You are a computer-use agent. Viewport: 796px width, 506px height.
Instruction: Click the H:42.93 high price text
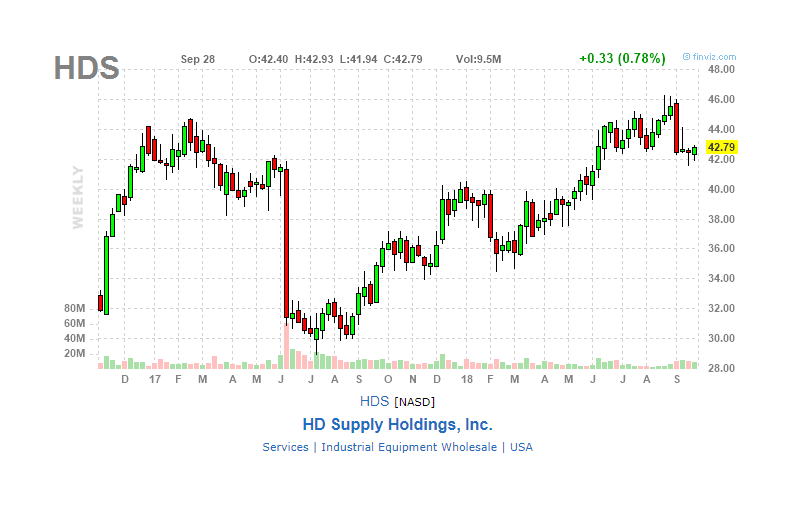point(314,59)
